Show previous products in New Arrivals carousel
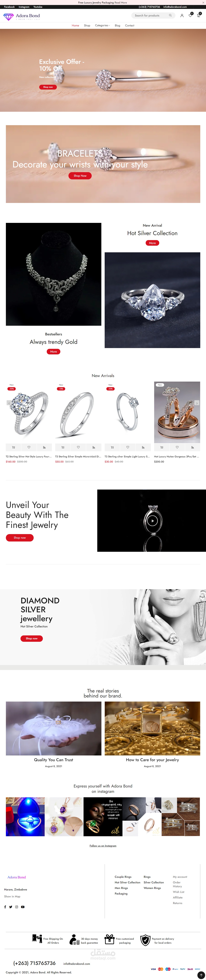Image resolution: width=206 pixels, height=980 pixels. click(x=8, y=403)
